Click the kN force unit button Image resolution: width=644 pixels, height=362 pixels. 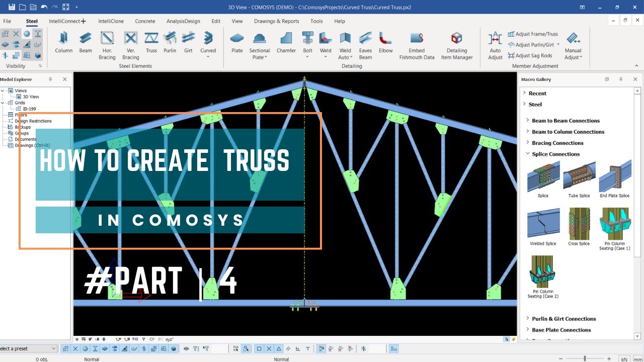coord(624,359)
